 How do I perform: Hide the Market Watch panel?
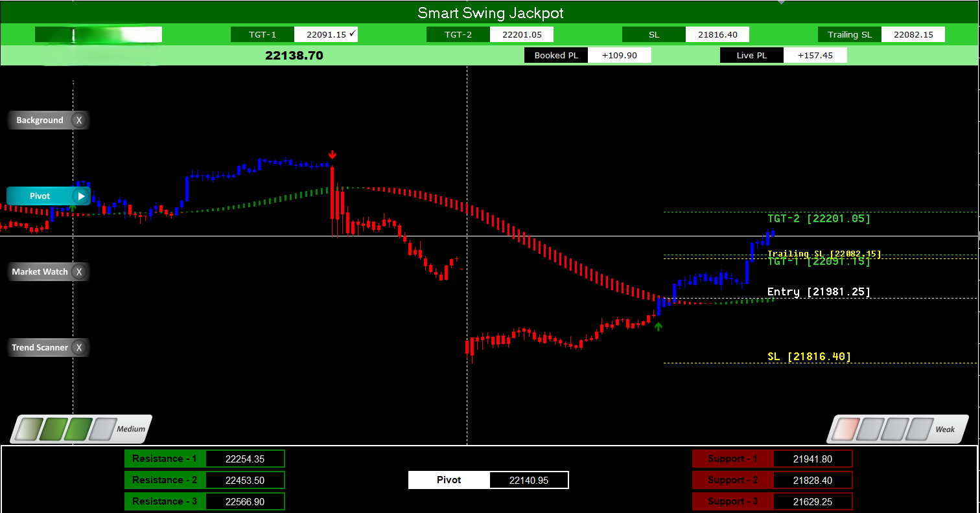pyautogui.click(x=79, y=271)
